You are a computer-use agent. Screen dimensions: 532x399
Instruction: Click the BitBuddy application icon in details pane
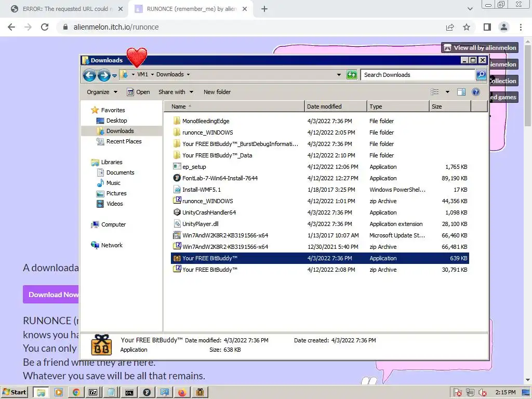101,345
